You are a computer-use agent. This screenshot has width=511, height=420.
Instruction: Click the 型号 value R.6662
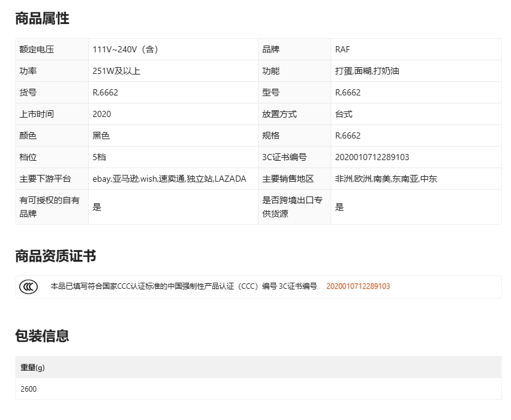(348, 92)
